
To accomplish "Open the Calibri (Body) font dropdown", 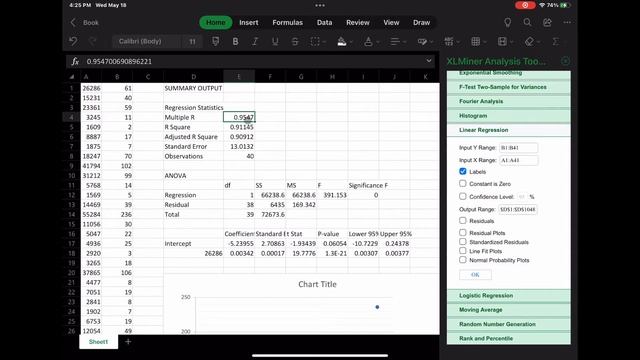I will coord(146,41).
